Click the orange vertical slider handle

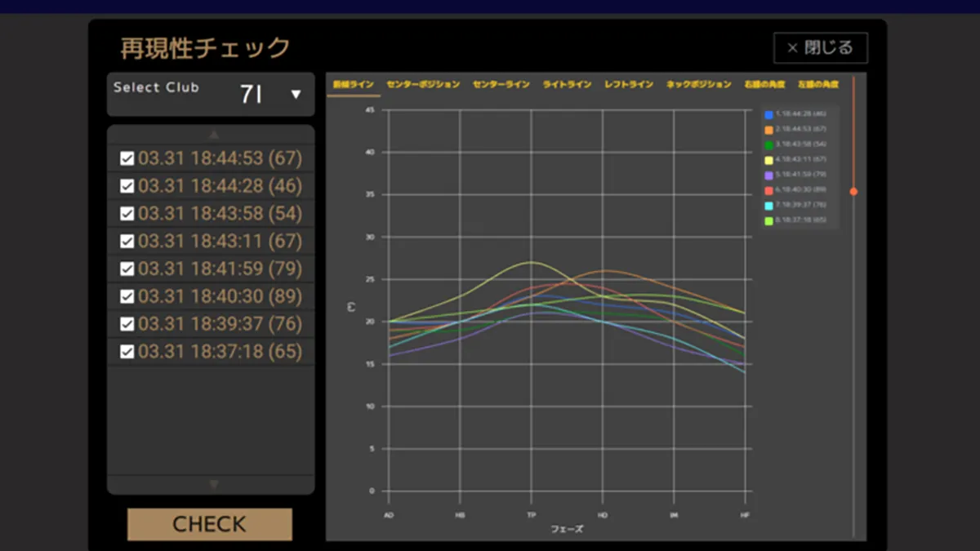853,192
